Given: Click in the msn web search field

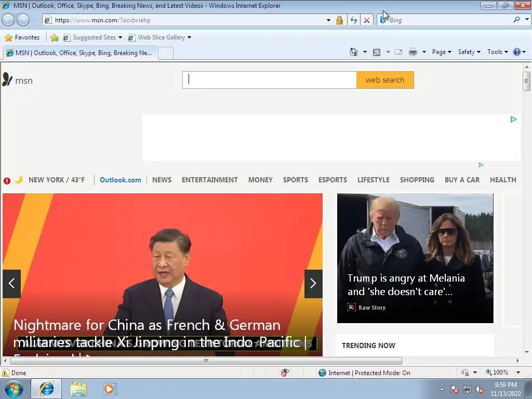Looking at the screenshot, I should [270, 80].
